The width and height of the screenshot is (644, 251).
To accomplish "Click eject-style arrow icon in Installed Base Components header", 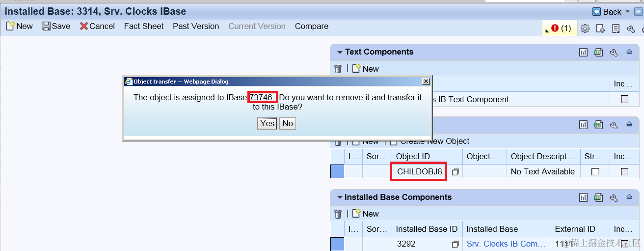I will tap(629, 197).
